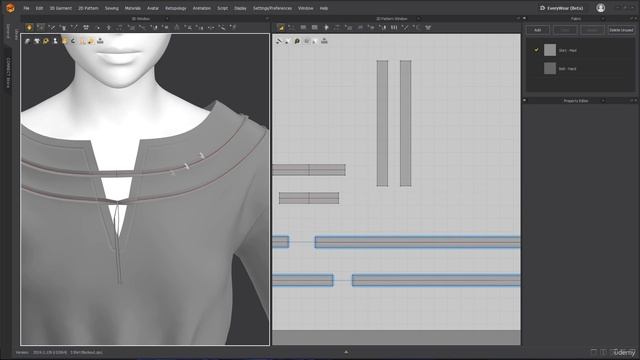Click Delete Unused button in Fabric panel

[621, 30]
